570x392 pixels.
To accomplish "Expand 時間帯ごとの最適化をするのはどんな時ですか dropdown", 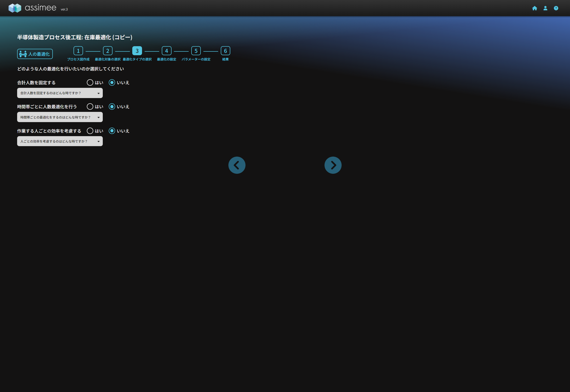I will (60, 117).
